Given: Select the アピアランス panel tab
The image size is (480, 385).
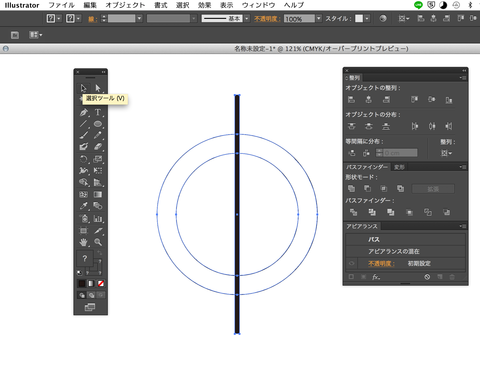Looking at the screenshot, I should [x=362, y=226].
